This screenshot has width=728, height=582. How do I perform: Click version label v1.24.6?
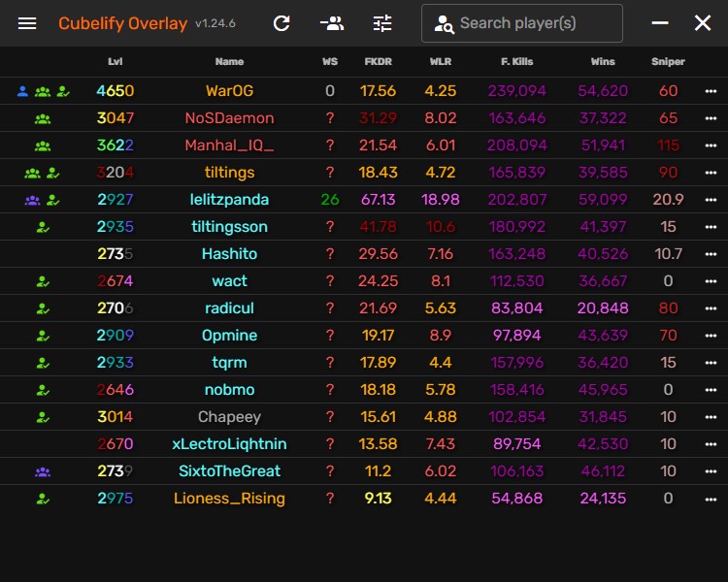(215, 23)
